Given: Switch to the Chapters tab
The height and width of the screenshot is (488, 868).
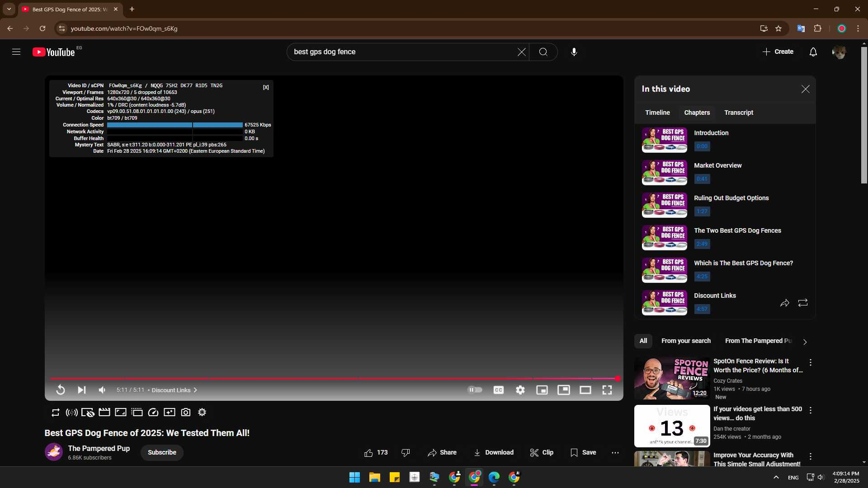Looking at the screenshot, I should coord(697,113).
